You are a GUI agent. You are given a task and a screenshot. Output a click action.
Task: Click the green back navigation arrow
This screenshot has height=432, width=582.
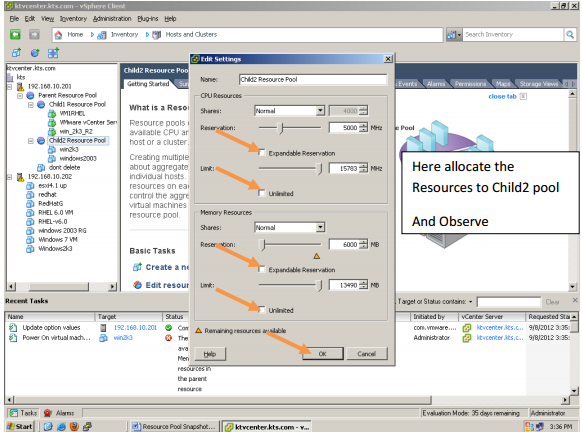(15, 35)
